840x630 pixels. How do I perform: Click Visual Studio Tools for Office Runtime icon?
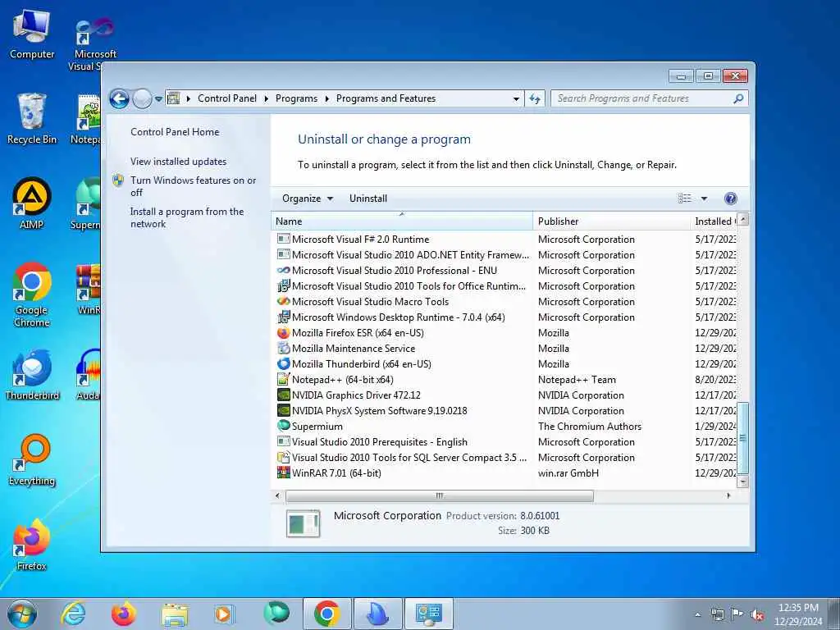pyautogui.click(x=283, y=286)
